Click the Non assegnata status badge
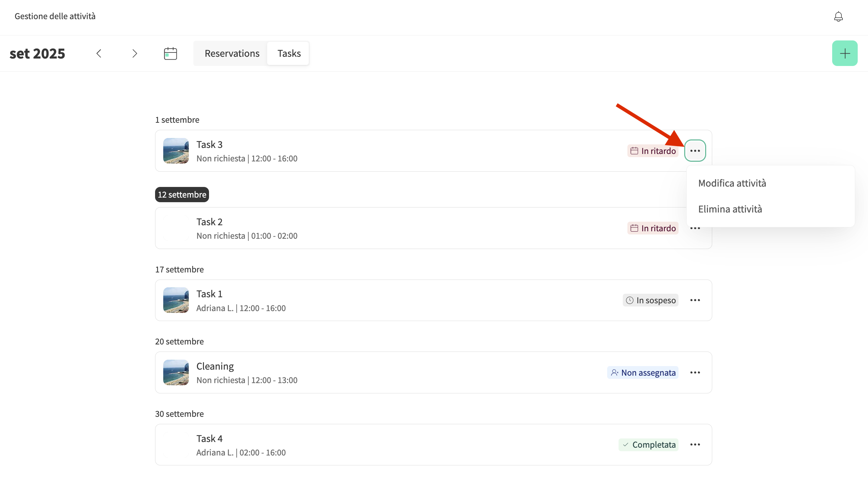Viewport: 868px width, 503px height. (643, 373)
